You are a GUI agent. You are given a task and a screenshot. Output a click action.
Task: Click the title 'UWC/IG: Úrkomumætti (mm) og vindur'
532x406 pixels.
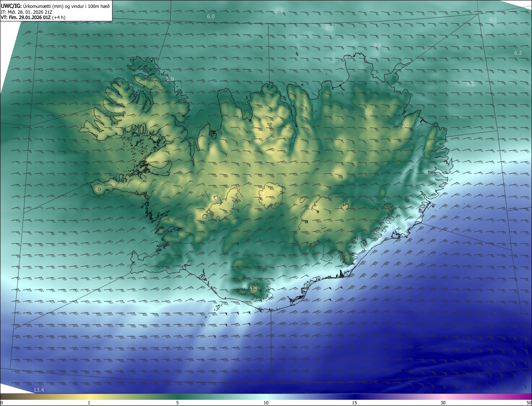click(x=55, y=6)
